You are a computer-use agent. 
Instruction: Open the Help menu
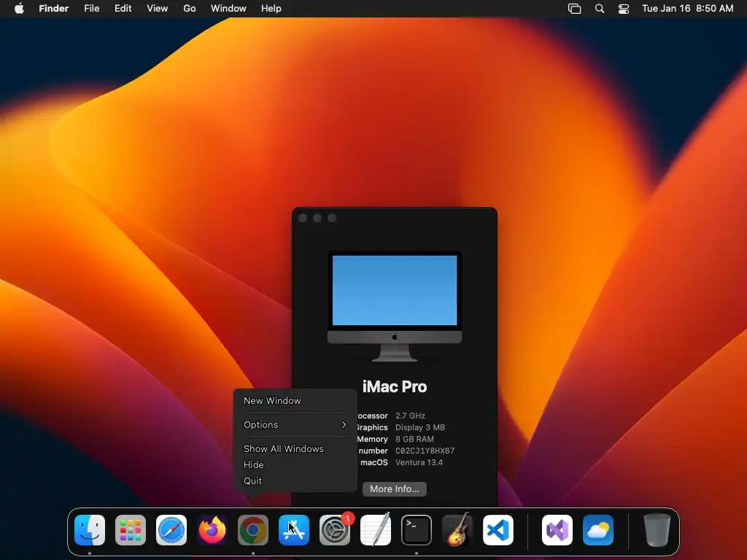271,9
